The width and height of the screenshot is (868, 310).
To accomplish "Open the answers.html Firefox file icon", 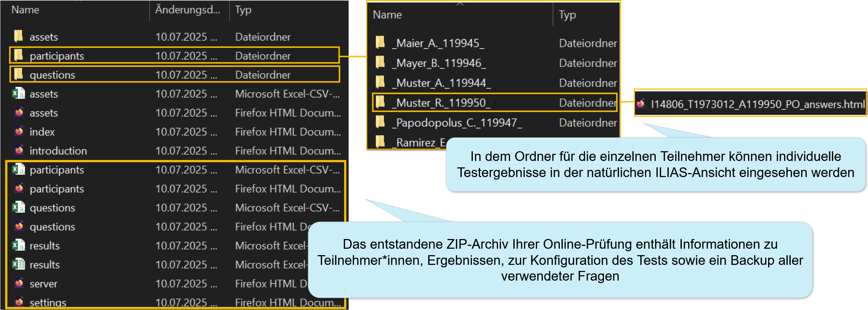I will [x=641, y=104].
